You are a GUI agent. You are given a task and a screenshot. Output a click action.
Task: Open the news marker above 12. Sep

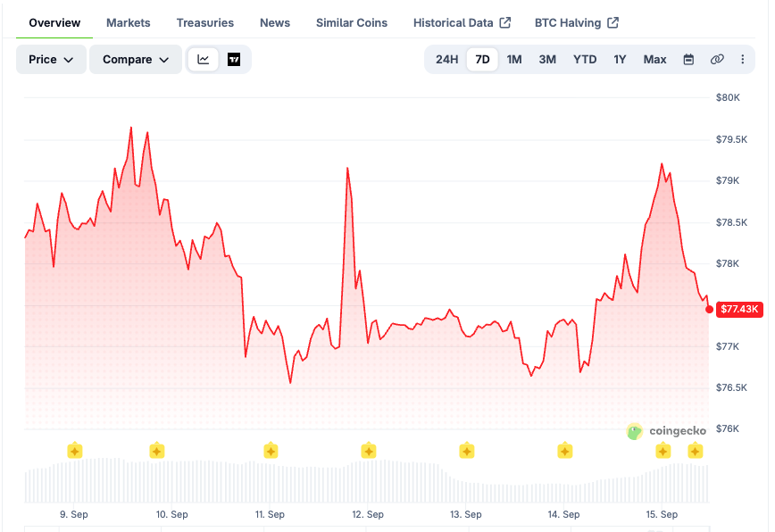368,451
